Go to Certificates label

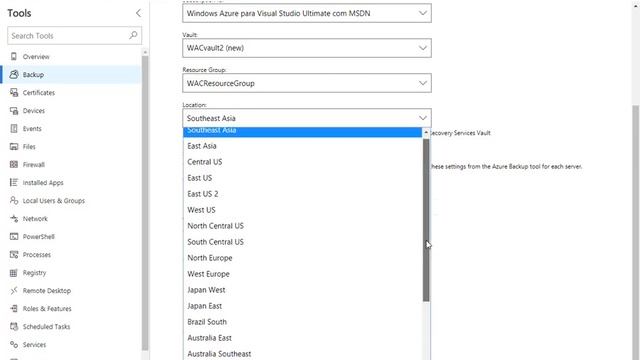(x=39, y=93)
